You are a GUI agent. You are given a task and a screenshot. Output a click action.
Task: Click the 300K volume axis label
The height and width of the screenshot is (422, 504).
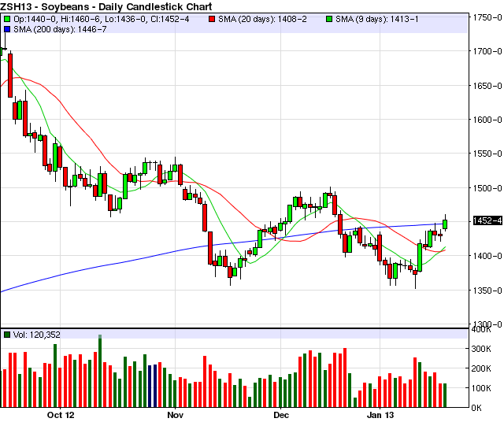[481, 349]
